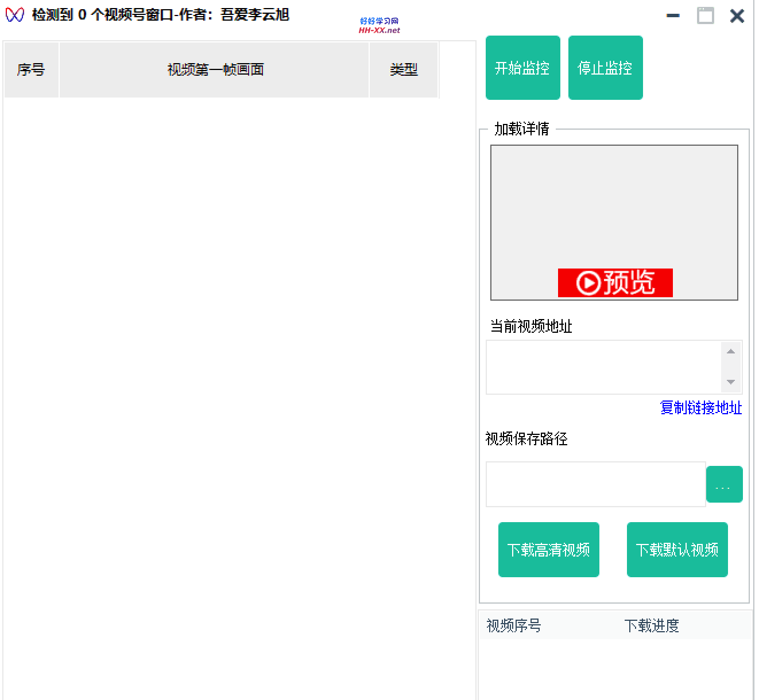Image resolution: width=759 pixels, height=700 pixels.
Task: Maximize the application window
Action: 705,16
